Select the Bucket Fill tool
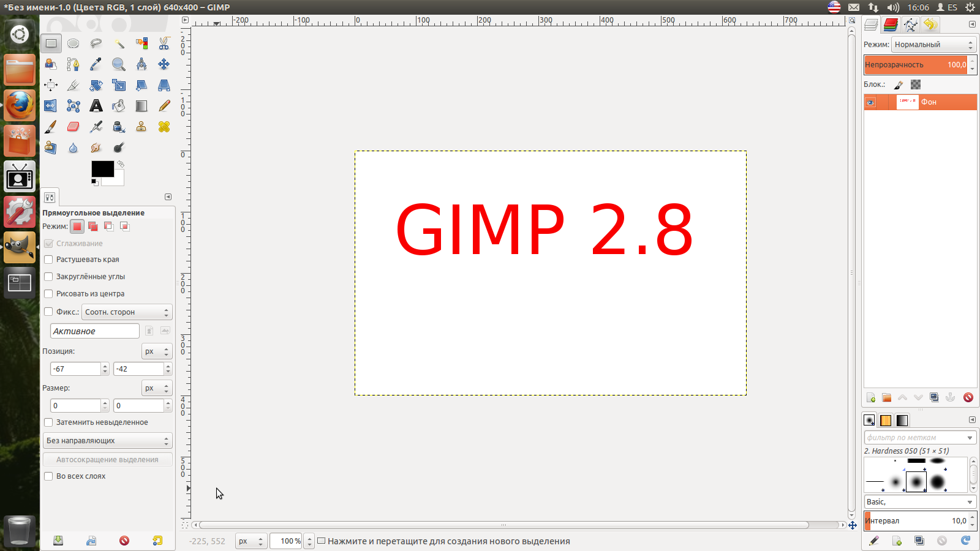This screenshot has width=980, height=551. pyautogui.click(x=119, y=106)
